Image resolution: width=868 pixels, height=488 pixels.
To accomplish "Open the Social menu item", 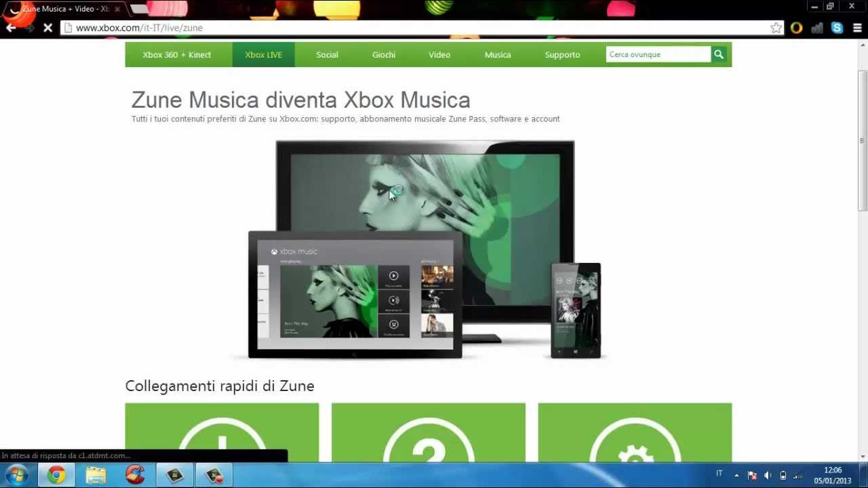I will pos(327,55).
